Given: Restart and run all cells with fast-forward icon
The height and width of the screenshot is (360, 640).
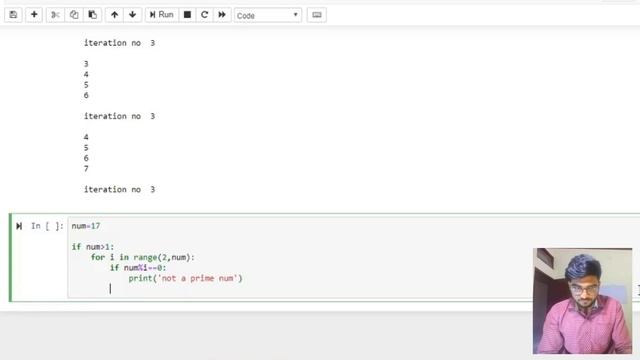Looking at the screenshot, I should 222,15.
